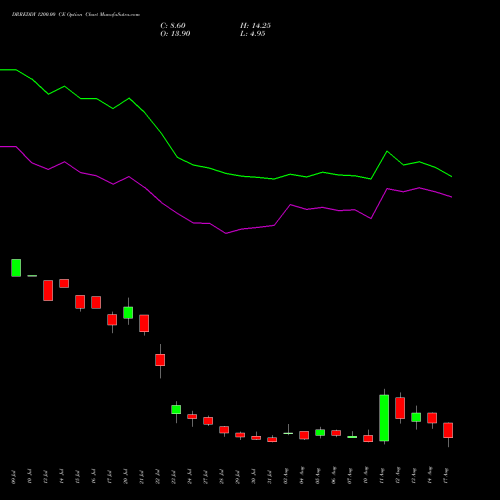Select the 31 Jul date label
The width and height of the screenshot is (500, 500).
(x=269, y=477)
